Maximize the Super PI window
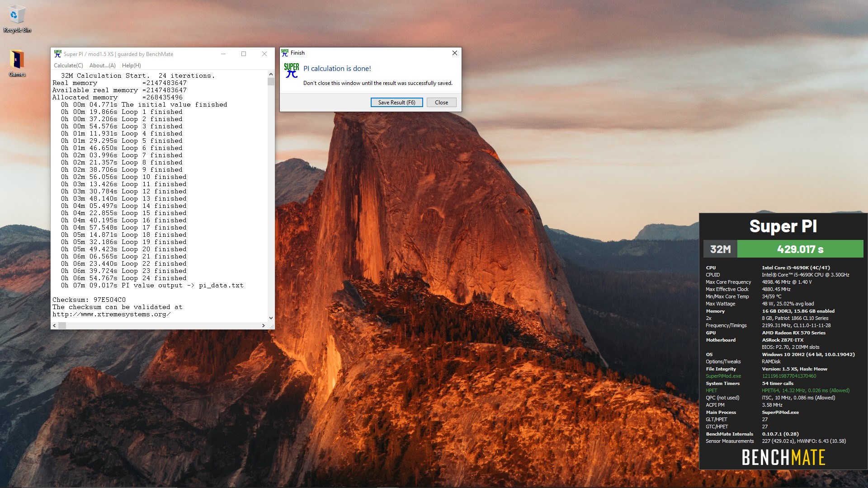Viewport: 868px width, 488px height. click(244, 54)
